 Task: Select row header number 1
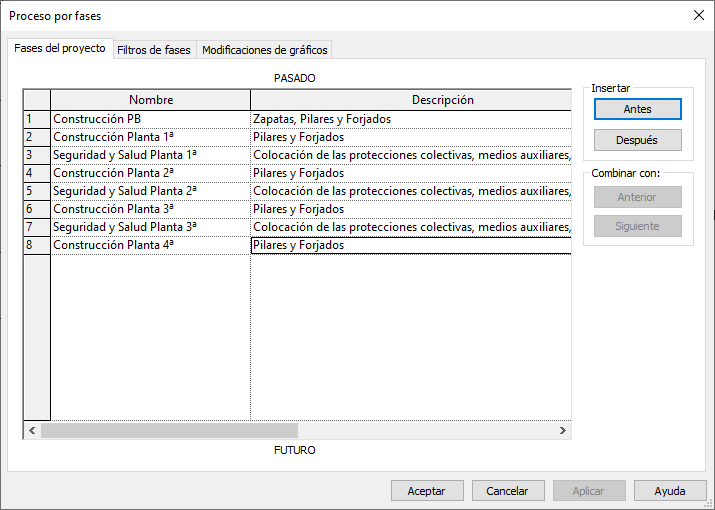[x=36, y=119]
